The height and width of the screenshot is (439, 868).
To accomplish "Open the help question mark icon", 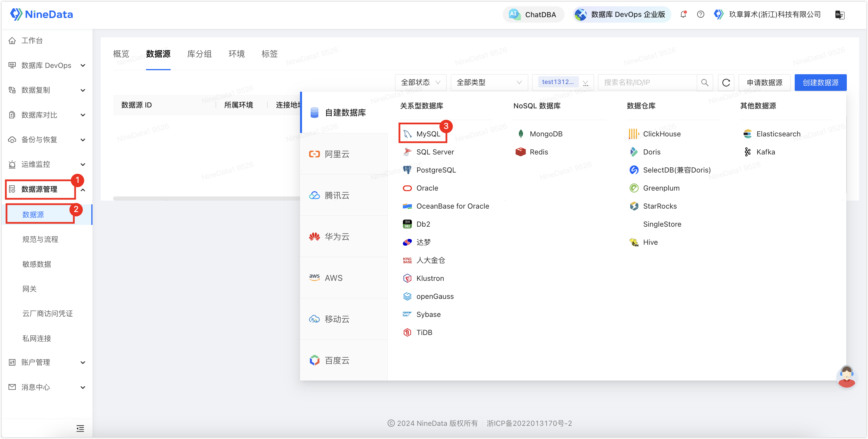I will pyautogui.click(x=701, y=15).
